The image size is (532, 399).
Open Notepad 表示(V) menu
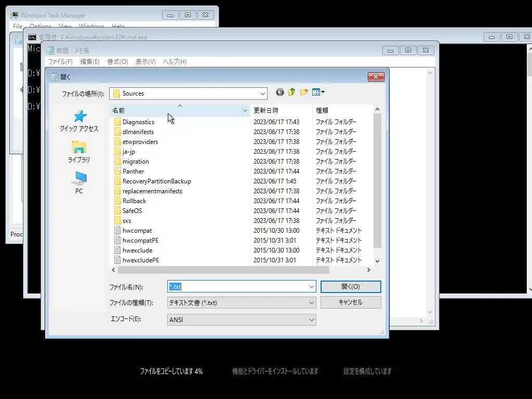145,62
